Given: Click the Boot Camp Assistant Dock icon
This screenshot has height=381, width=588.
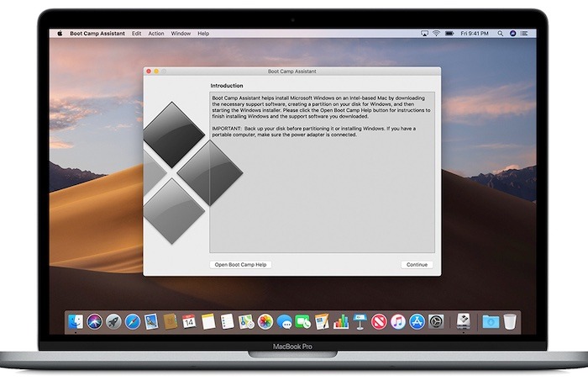Looking at the screenshot, I should pyautogui.click(x=462, y=321).
